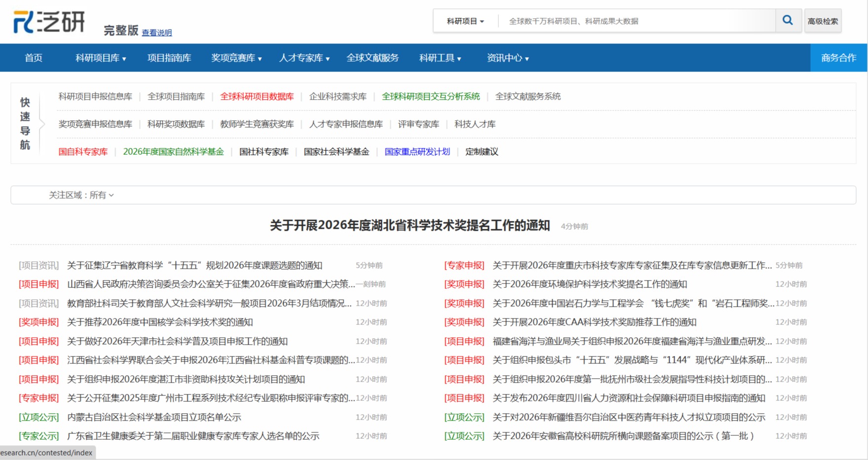Click the search keyword input field
This screenshot has width=868, height=460.
(637, 21)
